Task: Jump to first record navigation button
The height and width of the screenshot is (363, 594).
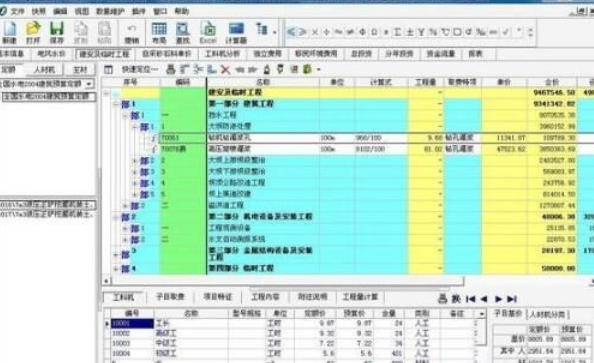Action: click(471, 299)
